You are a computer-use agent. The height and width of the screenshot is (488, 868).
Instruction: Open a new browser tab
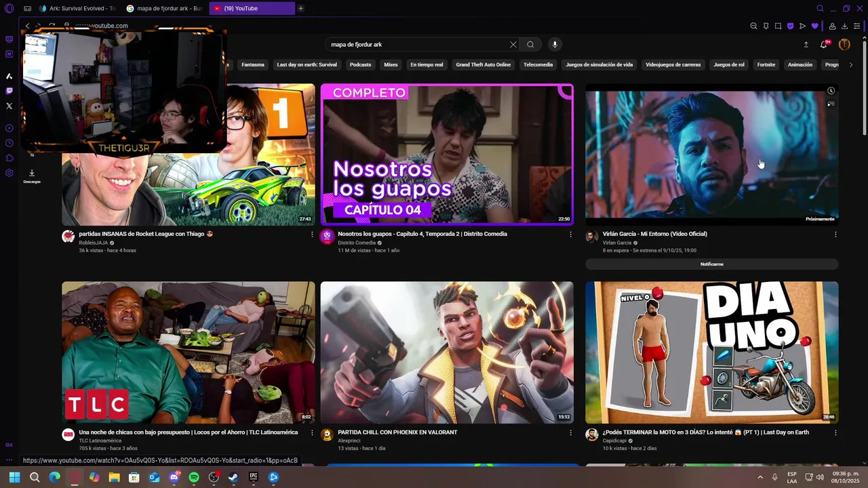(300, 9)
